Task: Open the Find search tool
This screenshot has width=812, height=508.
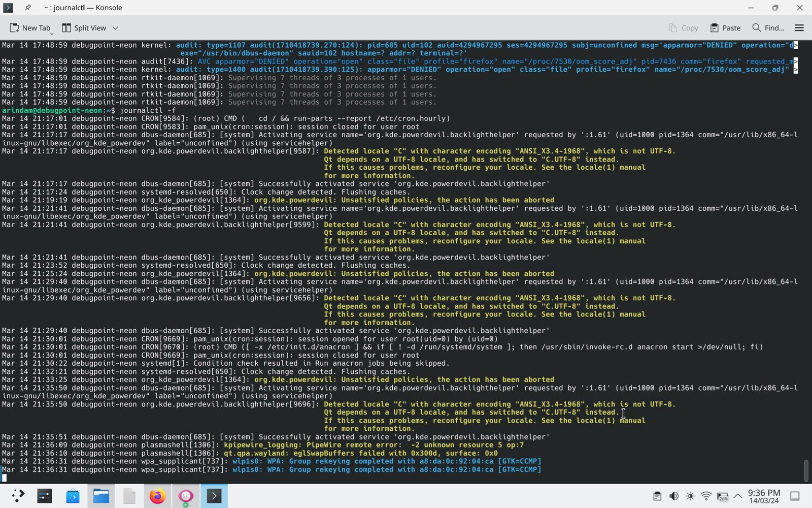Action: 768,28
